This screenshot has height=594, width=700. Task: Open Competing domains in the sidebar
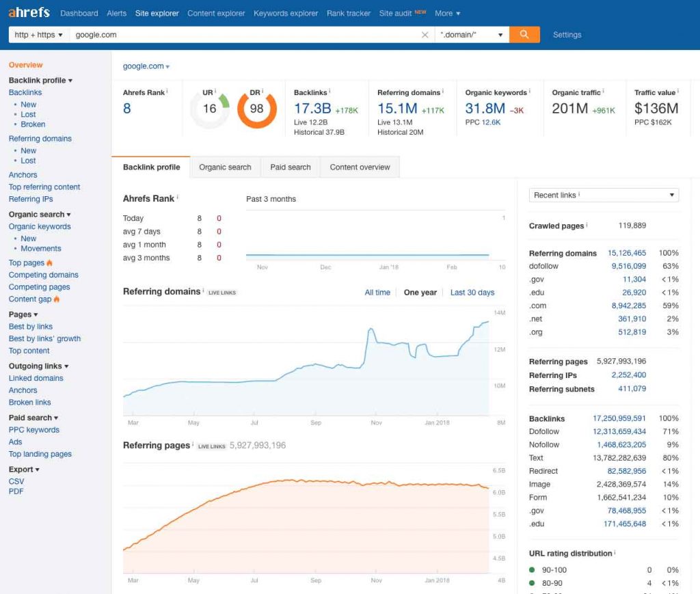point(44,275)
